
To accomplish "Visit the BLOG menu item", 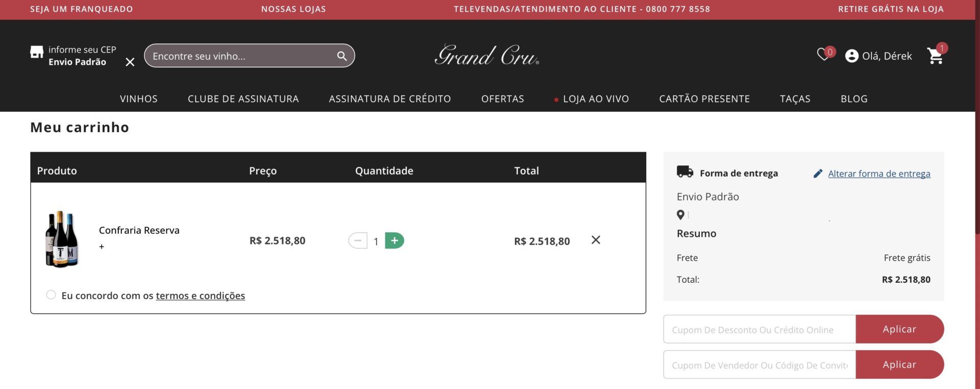I will pos(854,99).
